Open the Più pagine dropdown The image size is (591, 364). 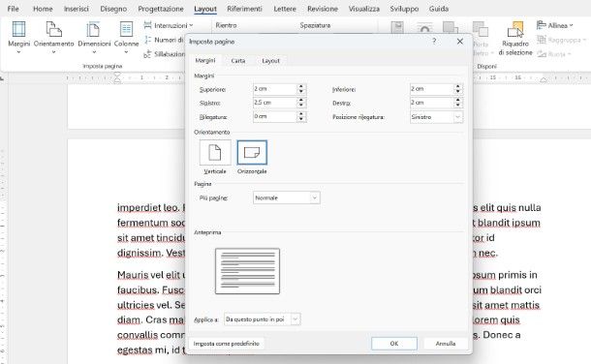click(x=287, y=197)
